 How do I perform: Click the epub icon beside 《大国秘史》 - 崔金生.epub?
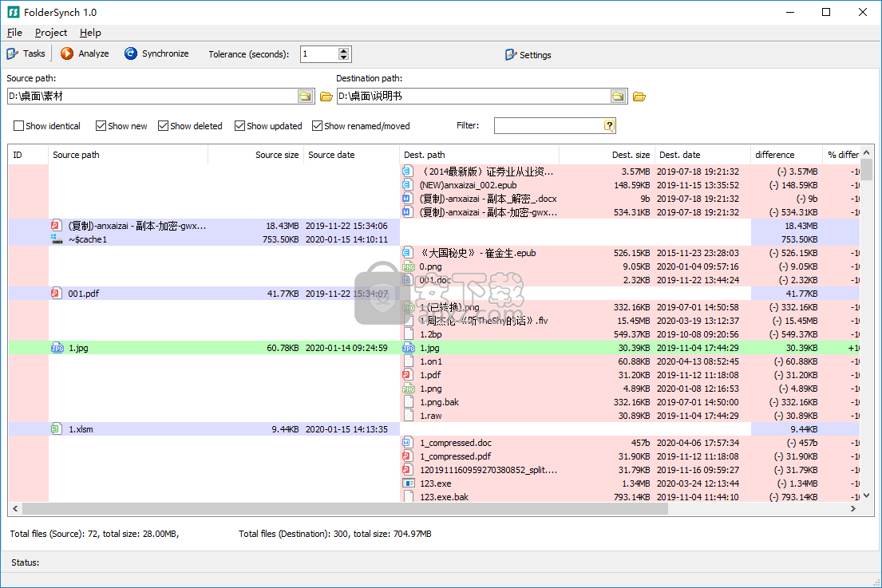point(408,253)
